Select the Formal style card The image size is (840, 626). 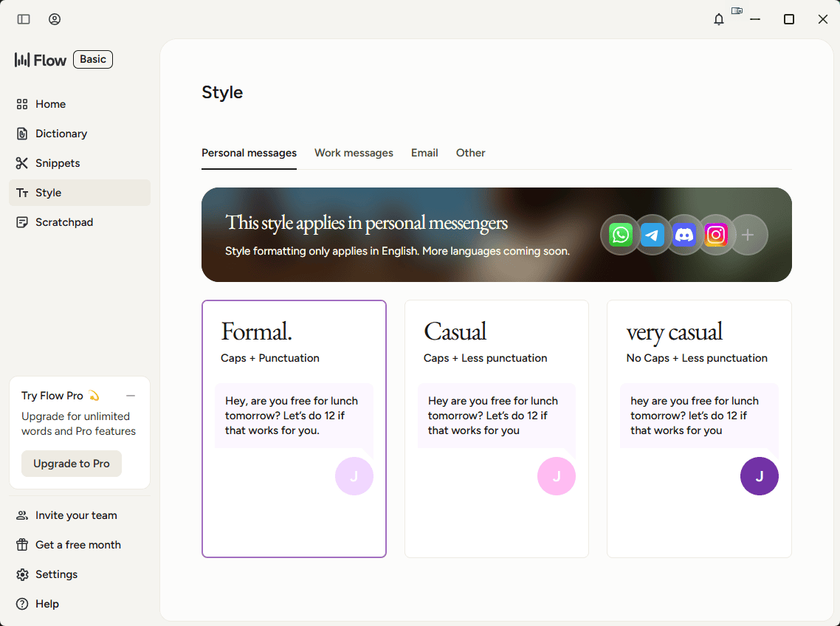pyautogui.click(x=294, y=428)
